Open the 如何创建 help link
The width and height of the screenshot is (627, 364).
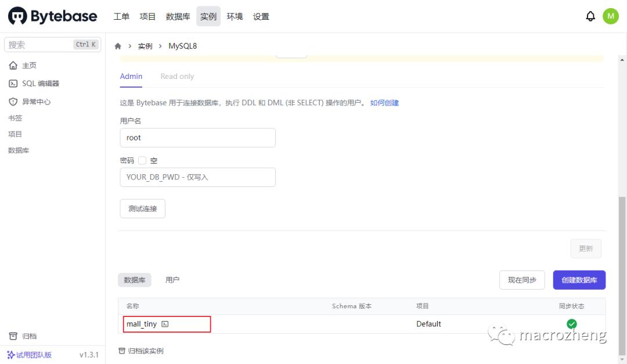384,103
